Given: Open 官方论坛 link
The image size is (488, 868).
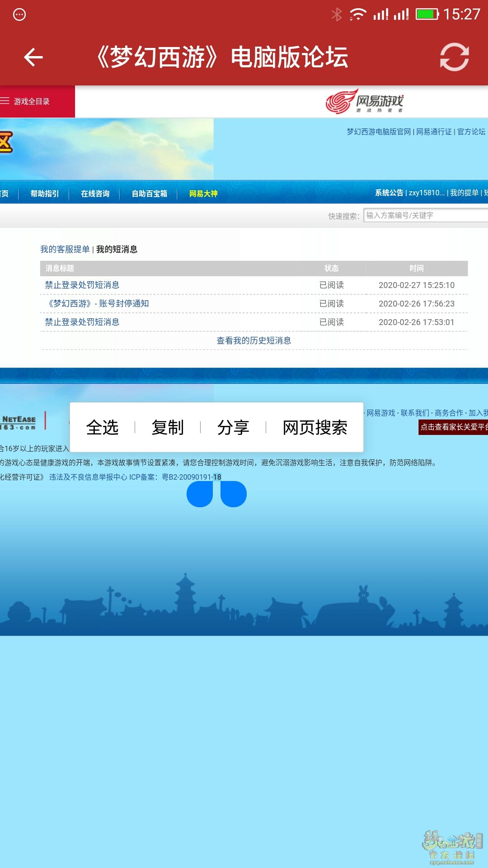Looking at the screenshot, I should [x=471, y=132].
